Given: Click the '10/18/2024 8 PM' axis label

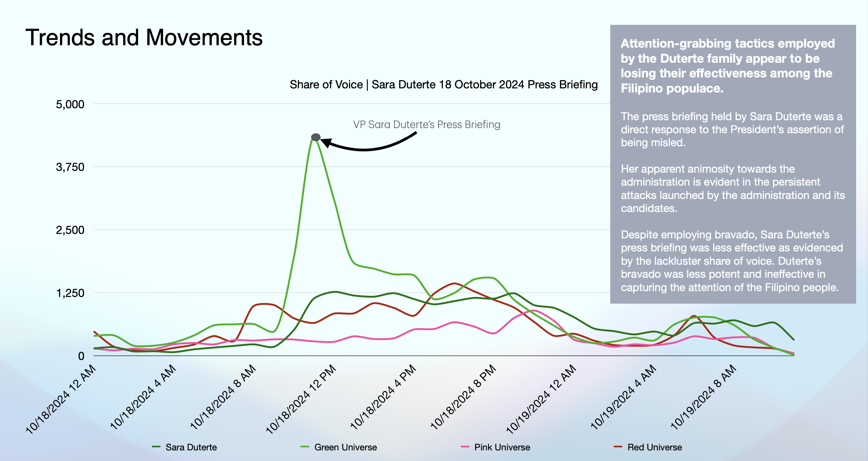Looking at the screenshot, I should 463,397.
